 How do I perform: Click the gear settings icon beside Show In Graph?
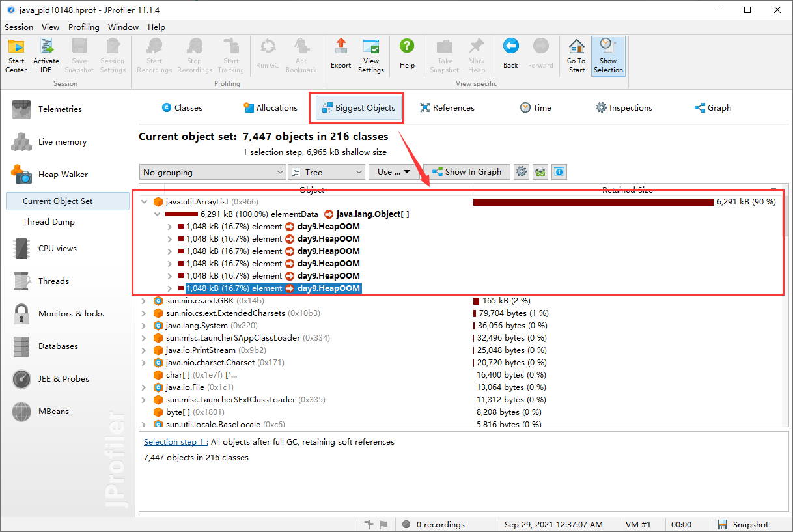521,172
